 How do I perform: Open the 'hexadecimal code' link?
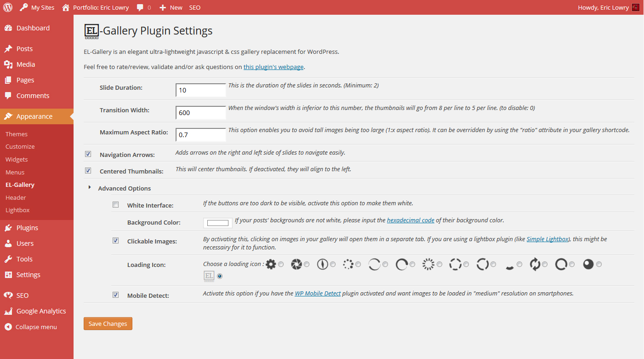410,220
